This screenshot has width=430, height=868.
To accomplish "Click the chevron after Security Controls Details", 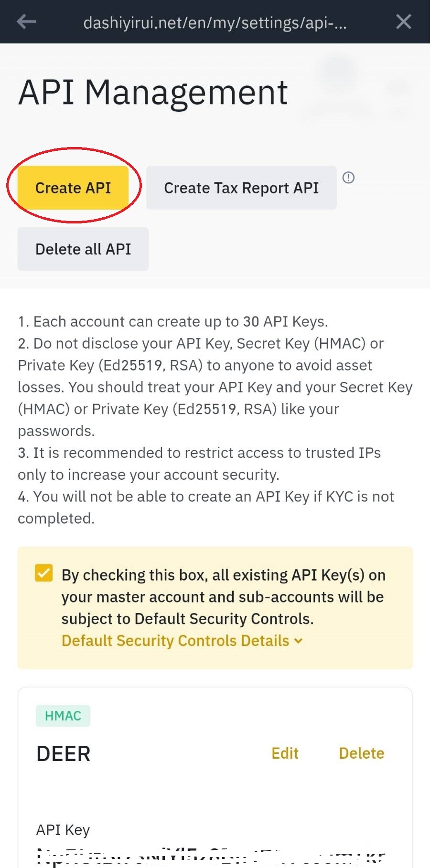I will pyautogui.click(x=299, y=641).
